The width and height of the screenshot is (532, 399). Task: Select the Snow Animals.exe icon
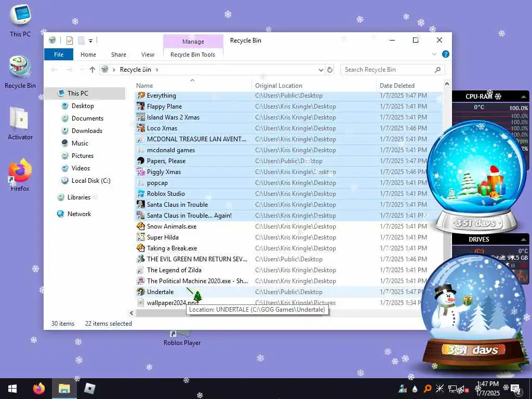(x=141, y=227)
